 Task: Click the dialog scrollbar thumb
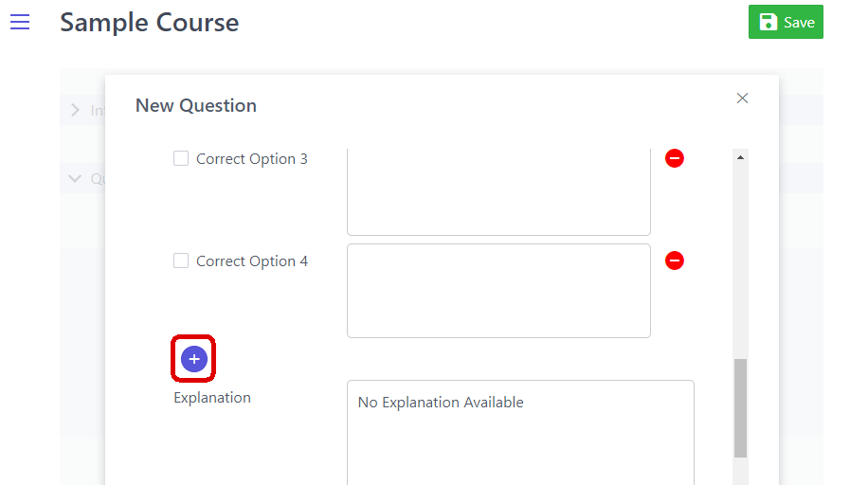pyautogui.click(x=741, y=407)
